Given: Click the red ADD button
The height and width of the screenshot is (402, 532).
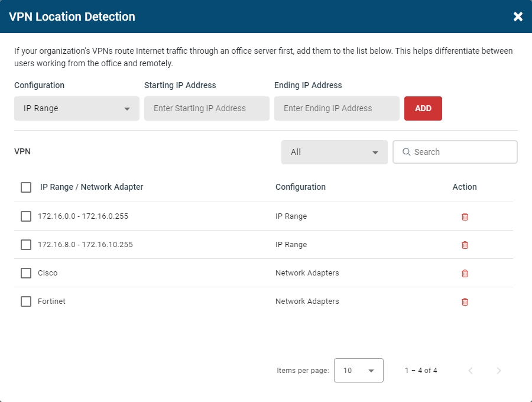Looking at the screenshot, I should [x=423, y=109].
